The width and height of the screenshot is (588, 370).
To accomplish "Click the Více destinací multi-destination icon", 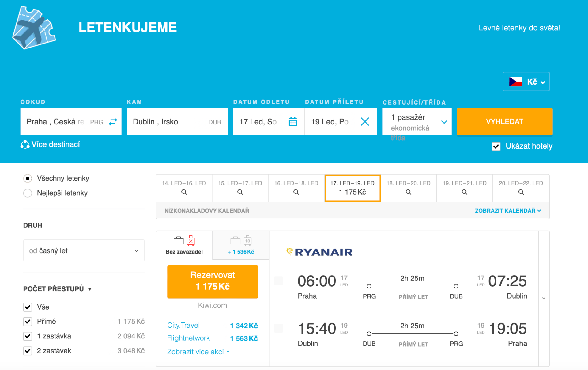I will coord(24,144).
